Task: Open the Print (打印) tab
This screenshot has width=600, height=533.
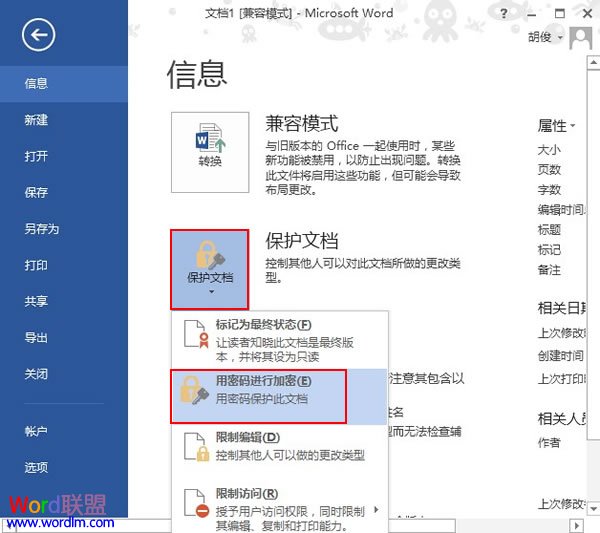Action: pyautogui.click(x=64, y=265)
